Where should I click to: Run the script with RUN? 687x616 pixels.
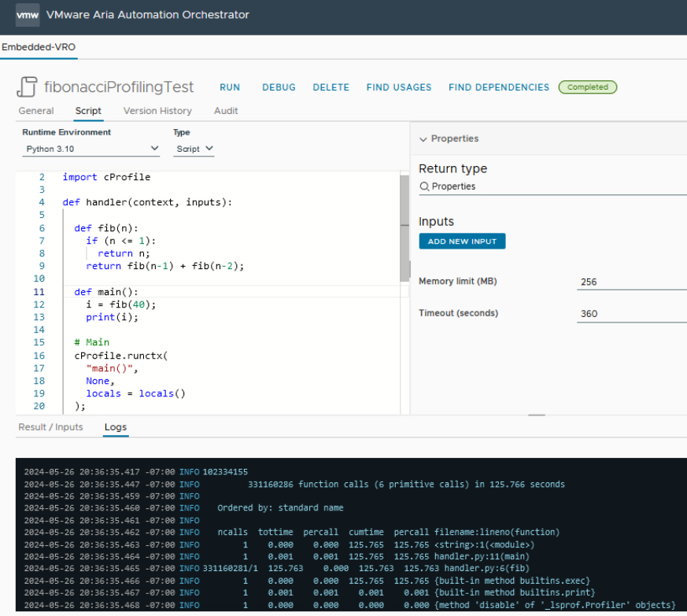tap(230, 87)
